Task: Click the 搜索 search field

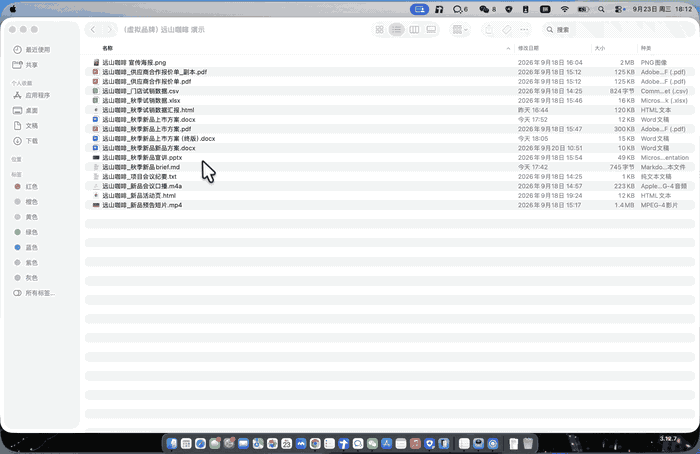Action: 616,29
